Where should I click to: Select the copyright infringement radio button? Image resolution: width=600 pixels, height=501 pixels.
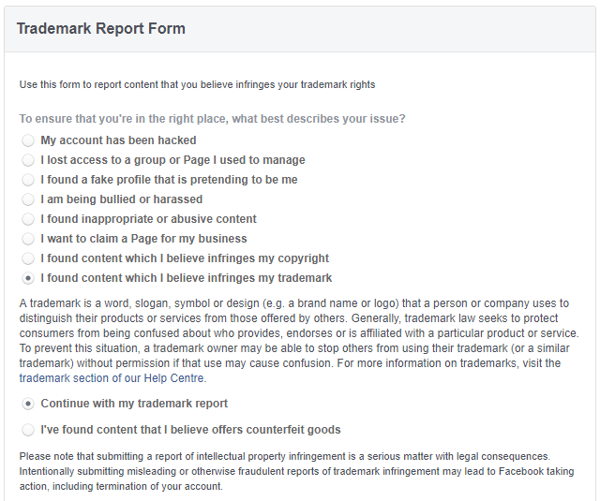click(28, 258)
